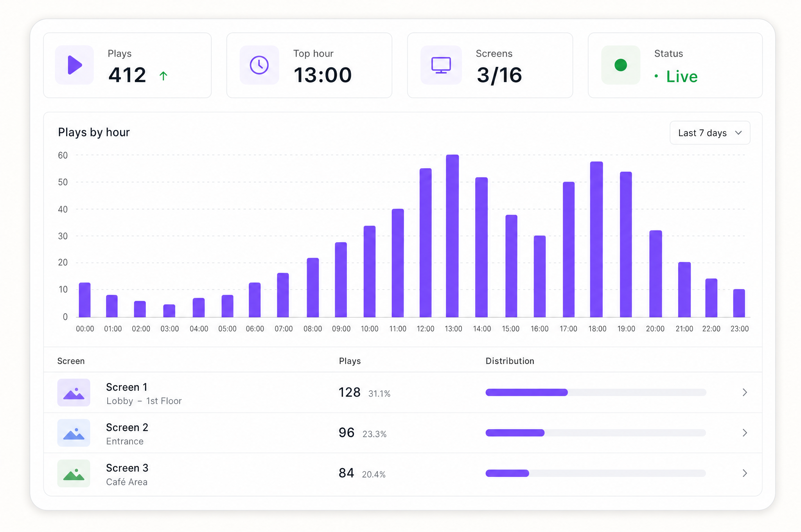Click the 96 plays value
This screenshot has height=532, width=801.
tap(347, 433)
